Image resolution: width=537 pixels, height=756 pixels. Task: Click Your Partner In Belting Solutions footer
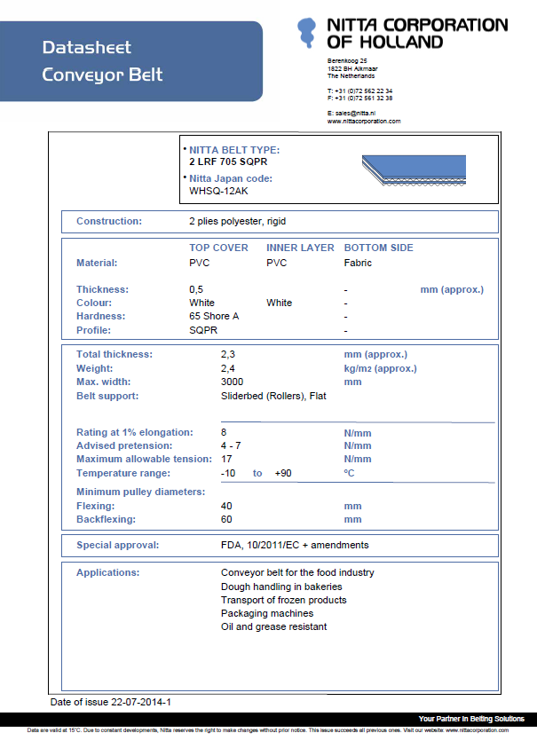[471, 719]
